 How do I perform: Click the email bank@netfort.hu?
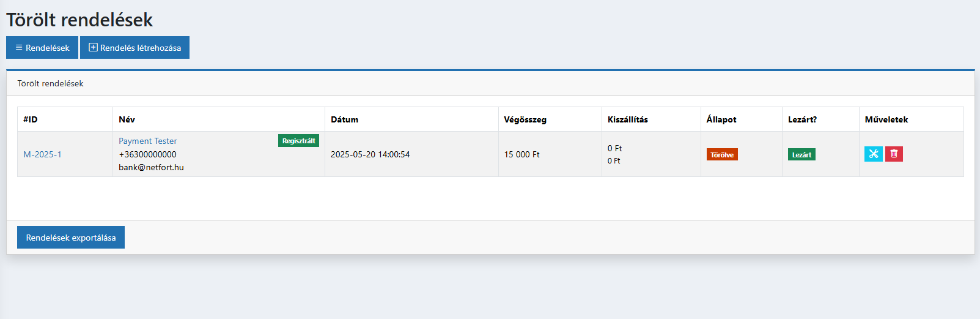click(151, 167)
